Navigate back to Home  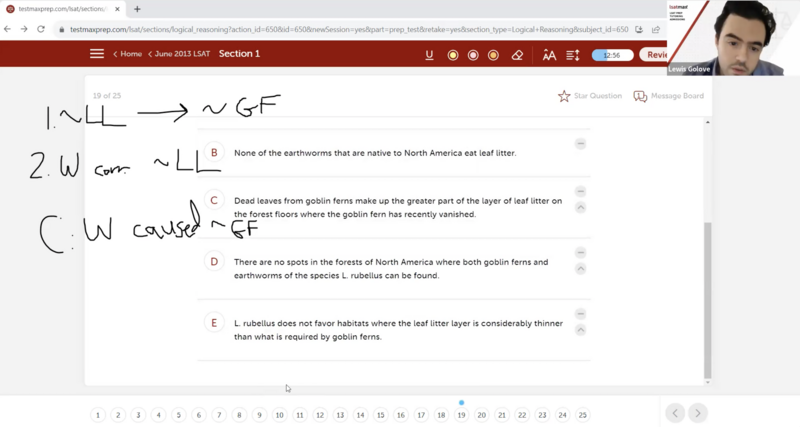pyautogui.click(x=128, y=54)
